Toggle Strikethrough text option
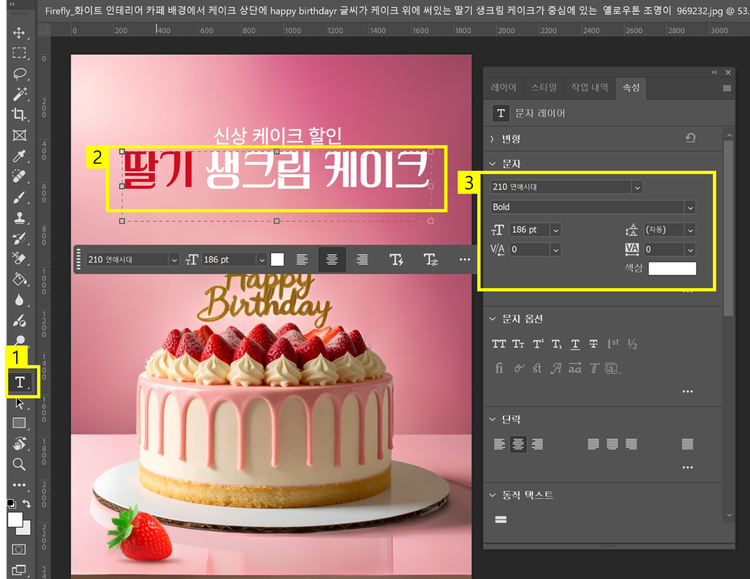The height and width of the screenshot is (579, 750). pyautogui.click(x=593, y=344)
